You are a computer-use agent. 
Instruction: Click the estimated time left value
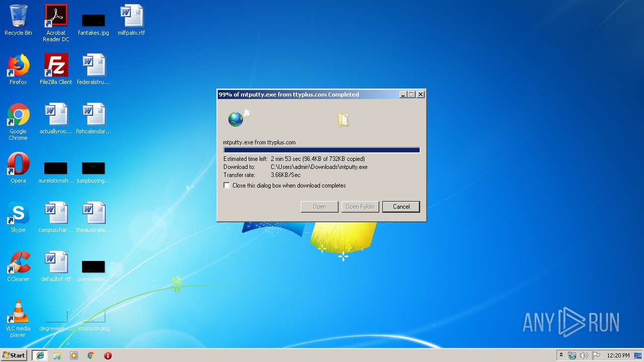(317, 159)
